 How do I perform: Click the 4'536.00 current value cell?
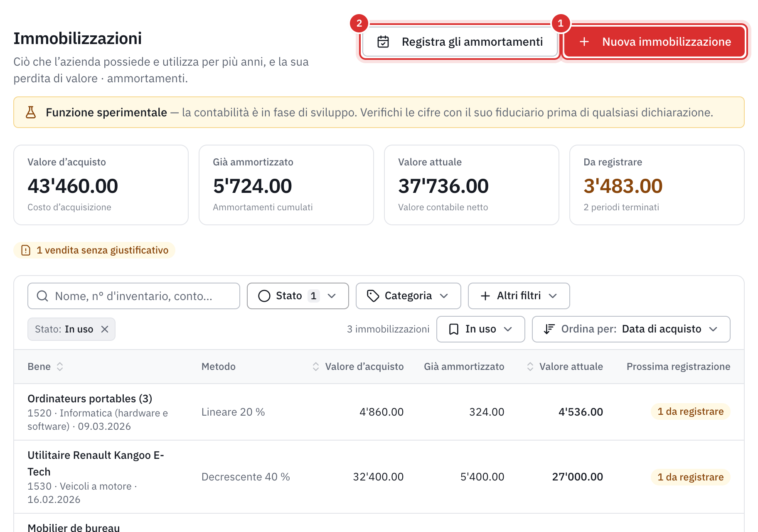tap(581, 412)
